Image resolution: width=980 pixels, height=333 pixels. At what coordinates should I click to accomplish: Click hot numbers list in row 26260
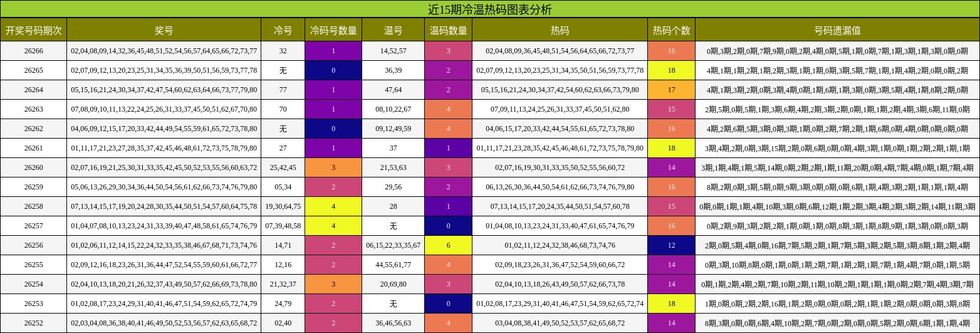[560, 167]
